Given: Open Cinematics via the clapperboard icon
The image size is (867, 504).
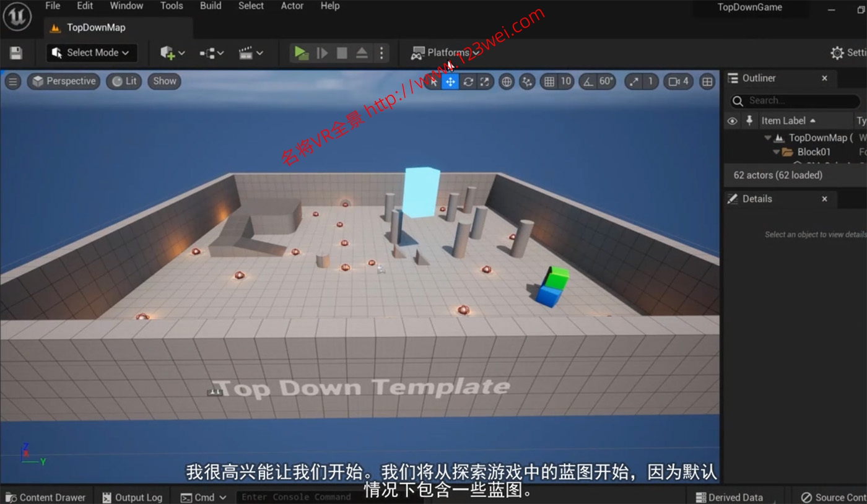Looking at the screenshot, I should [246, 53].
